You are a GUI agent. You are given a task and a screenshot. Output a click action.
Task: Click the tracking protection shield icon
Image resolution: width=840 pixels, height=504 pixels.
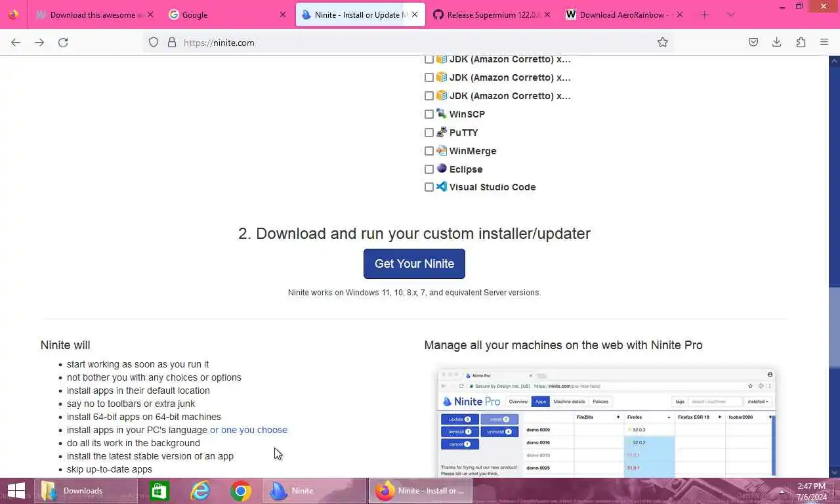(x=154, y=42)
